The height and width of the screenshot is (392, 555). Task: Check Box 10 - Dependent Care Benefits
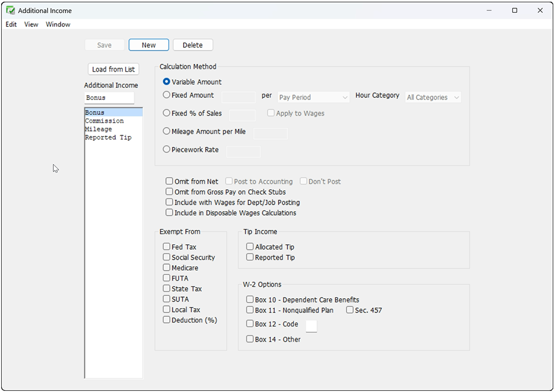click(x=250, y=299)
